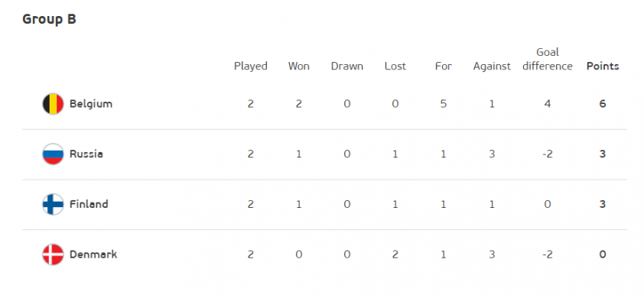Click the Belgium flag icon
This screenshot has width=644, height=295.
53,104
